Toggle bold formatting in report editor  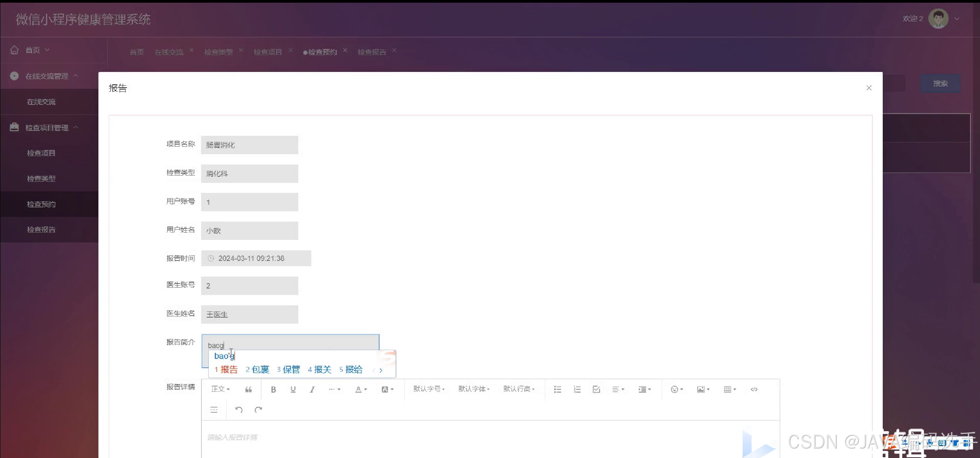click(273, 390)
